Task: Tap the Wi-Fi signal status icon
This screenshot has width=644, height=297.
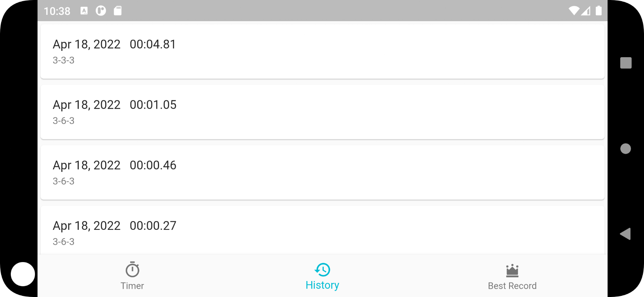Action: pyautogui.click(x=574, y=11)
